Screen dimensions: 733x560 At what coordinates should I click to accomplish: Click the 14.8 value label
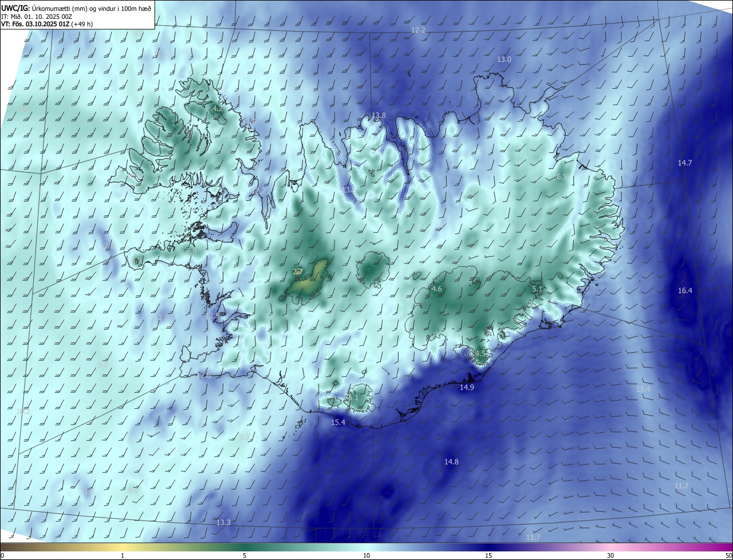451,462
